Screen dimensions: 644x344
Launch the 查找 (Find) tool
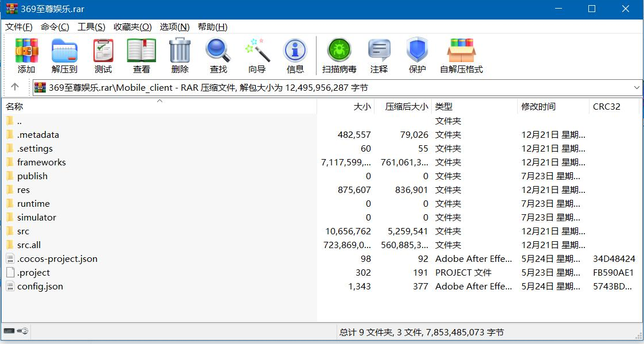pos(218,55)
